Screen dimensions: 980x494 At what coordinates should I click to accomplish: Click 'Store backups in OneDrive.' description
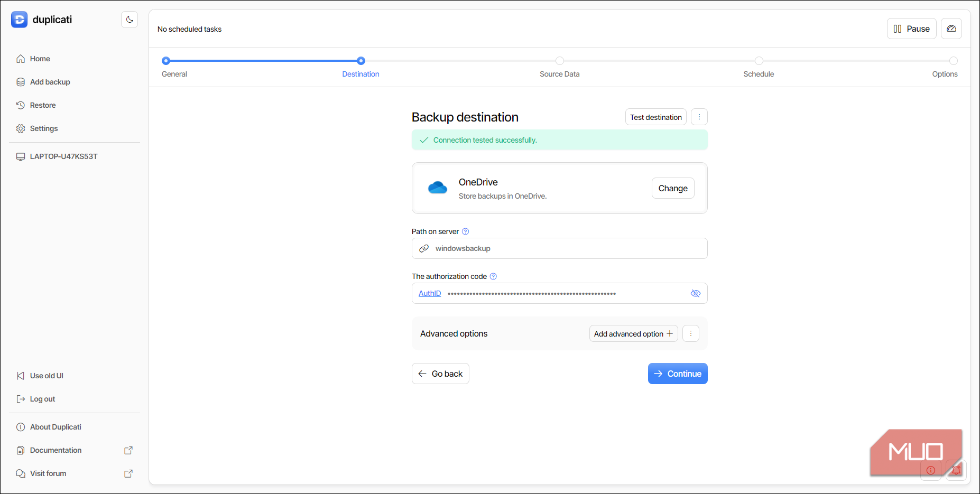(503, 196)
